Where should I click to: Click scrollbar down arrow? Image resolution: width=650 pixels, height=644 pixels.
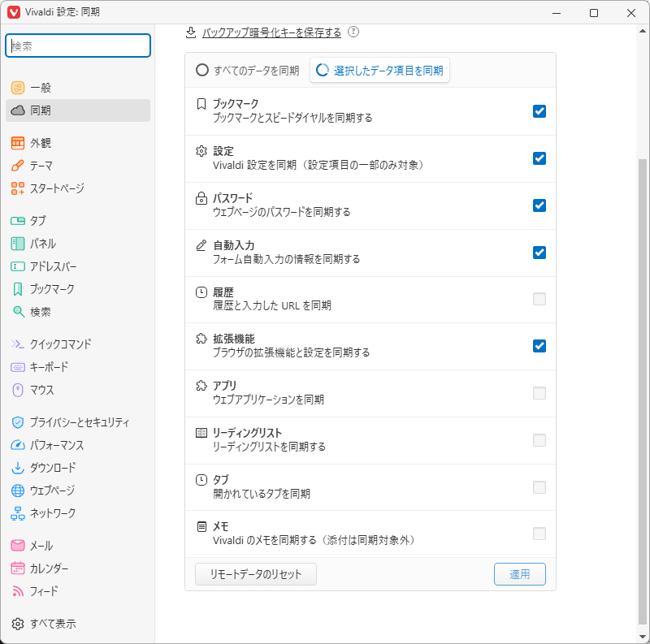pyautogui.click(x=643, y=637)
